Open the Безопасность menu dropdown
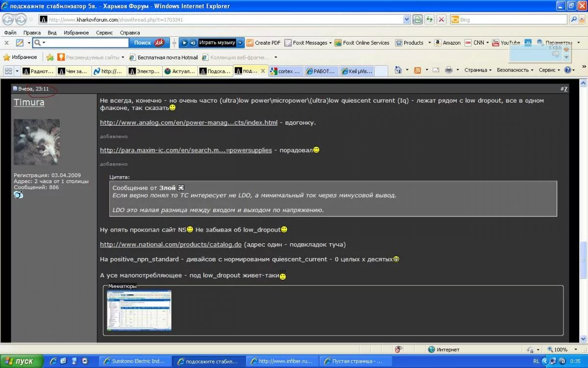This screenshot has width=588, height=368. click(x=515, y=70)
